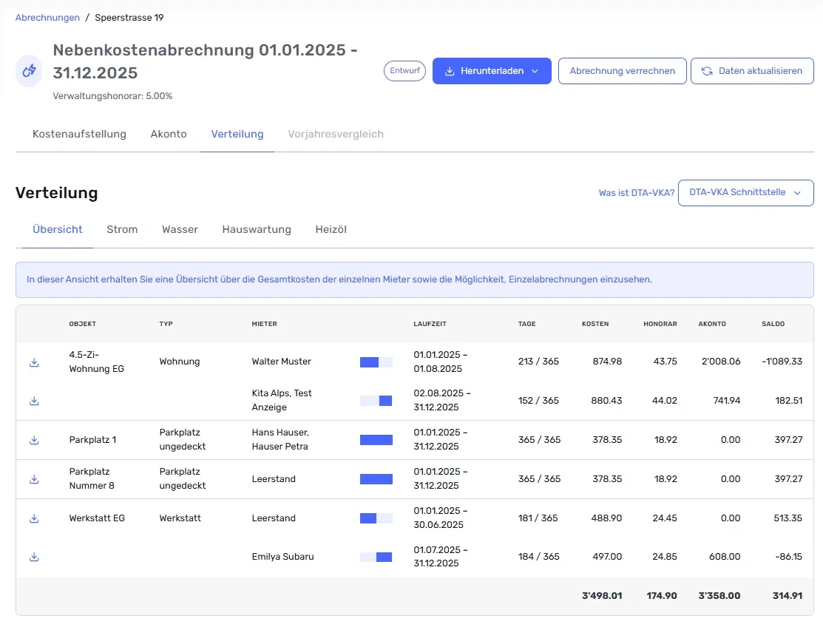823x644 pixels.
Task: Click the Hans Hauser duration bar
Action: [x=376, y=440]
